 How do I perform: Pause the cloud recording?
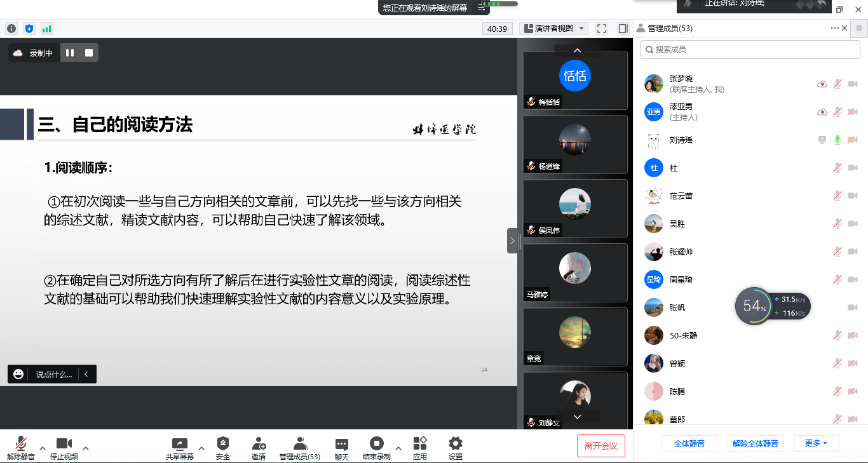[70, 53]
